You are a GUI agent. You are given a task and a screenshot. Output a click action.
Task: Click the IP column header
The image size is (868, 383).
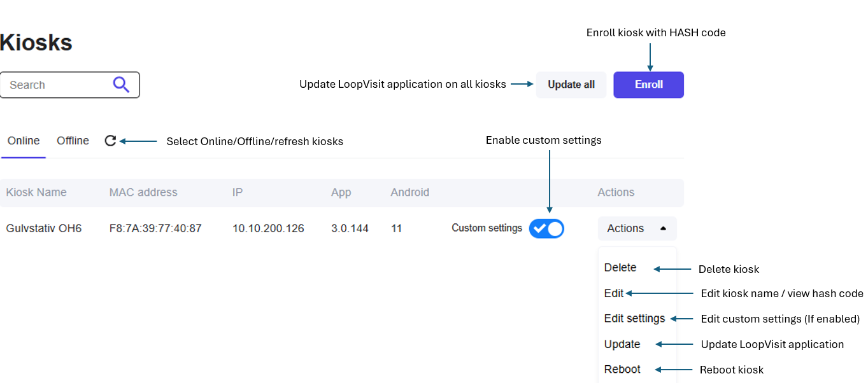[238, 192]
